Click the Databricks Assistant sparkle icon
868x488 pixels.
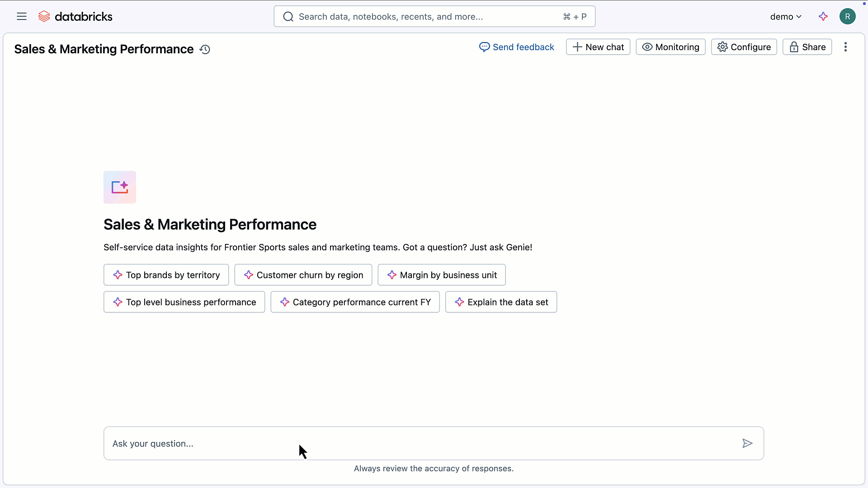click(x=823, y=17)
